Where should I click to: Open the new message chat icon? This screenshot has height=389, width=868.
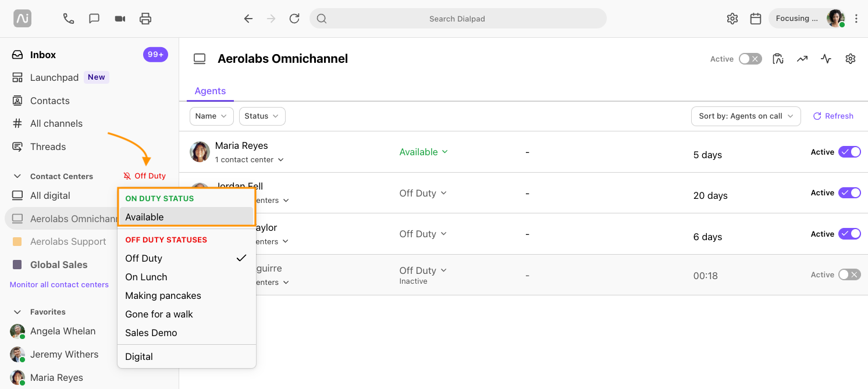tap(94, 19)
